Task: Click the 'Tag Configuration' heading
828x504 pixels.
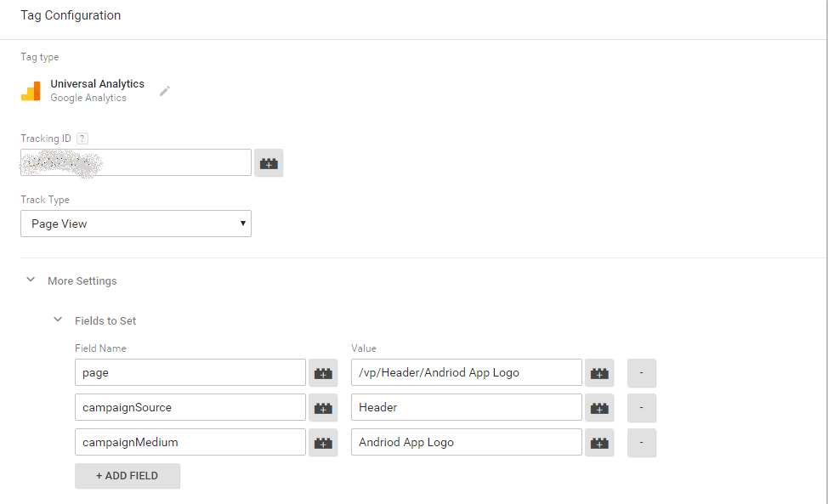Action: 71,15
